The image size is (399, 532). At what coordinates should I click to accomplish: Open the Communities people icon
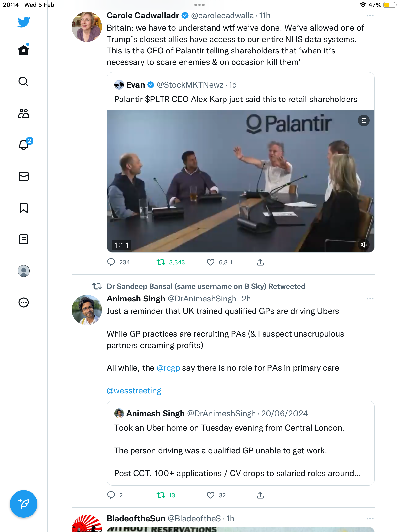[x=24, y=113]
